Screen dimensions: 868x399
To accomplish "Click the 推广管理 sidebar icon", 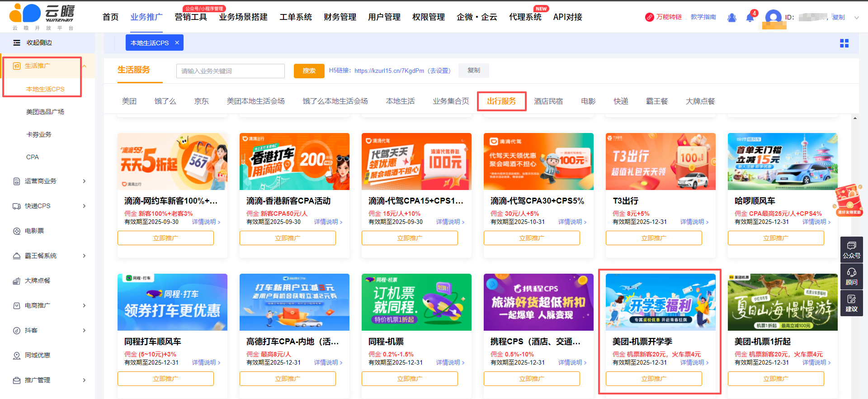I will (x=17, y=380).
